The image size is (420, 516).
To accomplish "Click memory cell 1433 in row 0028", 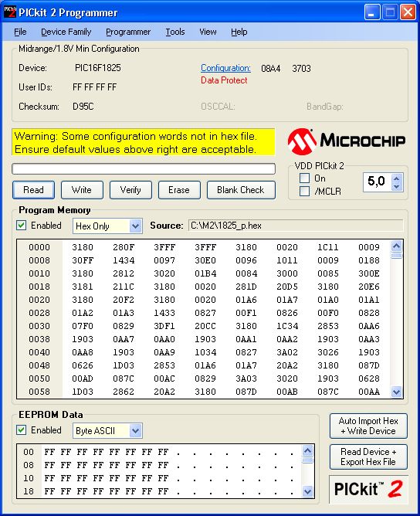I will coord(164,313).
